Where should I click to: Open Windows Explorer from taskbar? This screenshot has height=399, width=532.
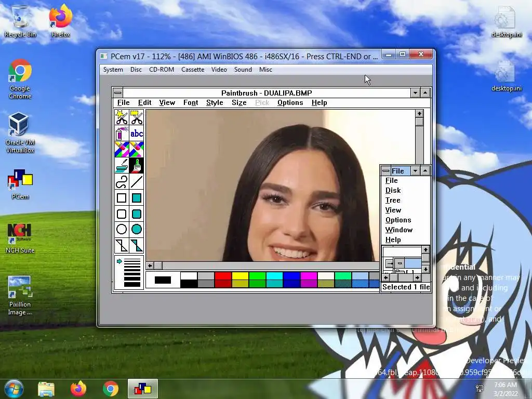tap(46, 389)
